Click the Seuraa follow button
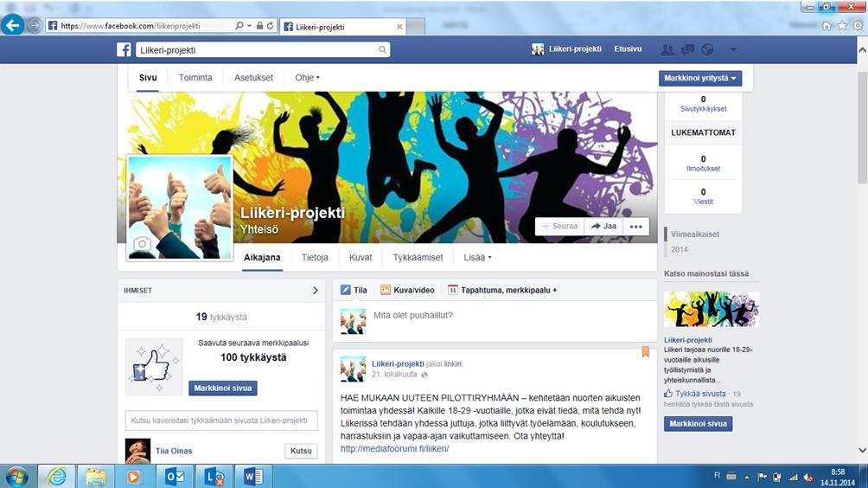Viewport: 868px width, 488px height. click(x=559, y=226)
